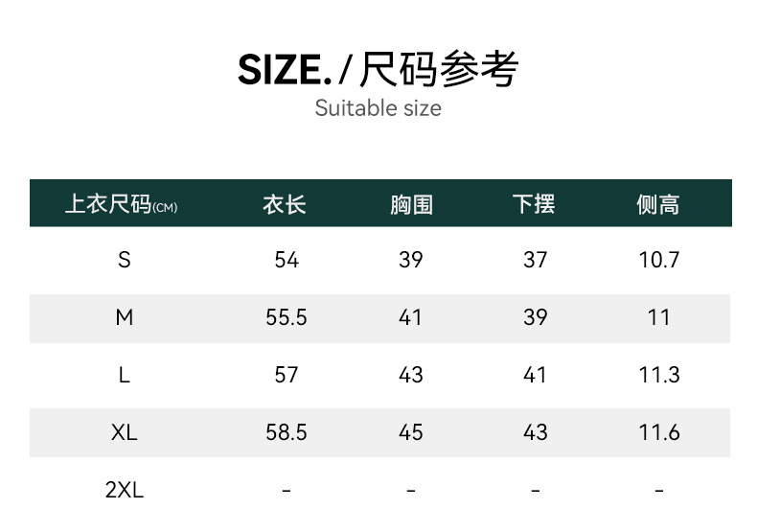Select the 胸围 value 43 for L

411,375
